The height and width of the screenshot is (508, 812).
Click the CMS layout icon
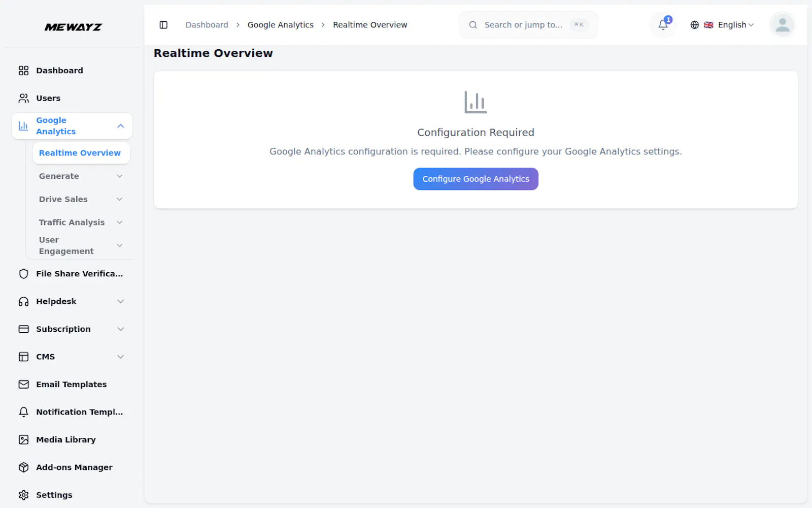tap(23, 357)
